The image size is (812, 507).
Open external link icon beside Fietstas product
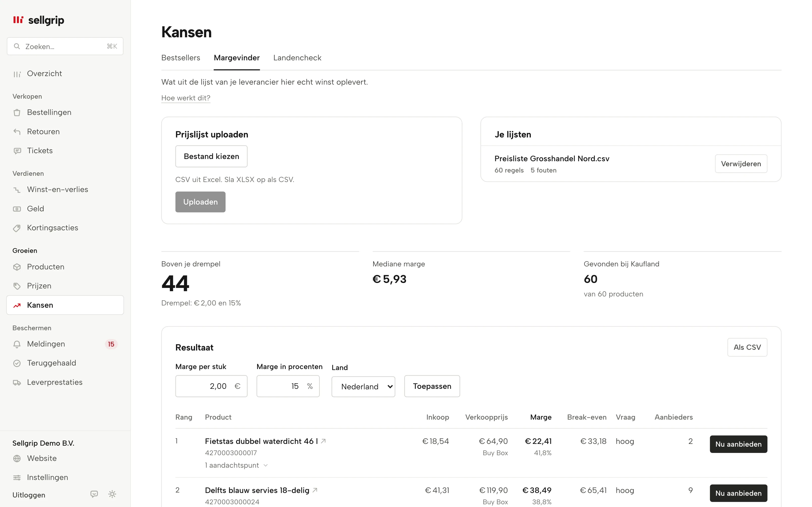point(323,441)
